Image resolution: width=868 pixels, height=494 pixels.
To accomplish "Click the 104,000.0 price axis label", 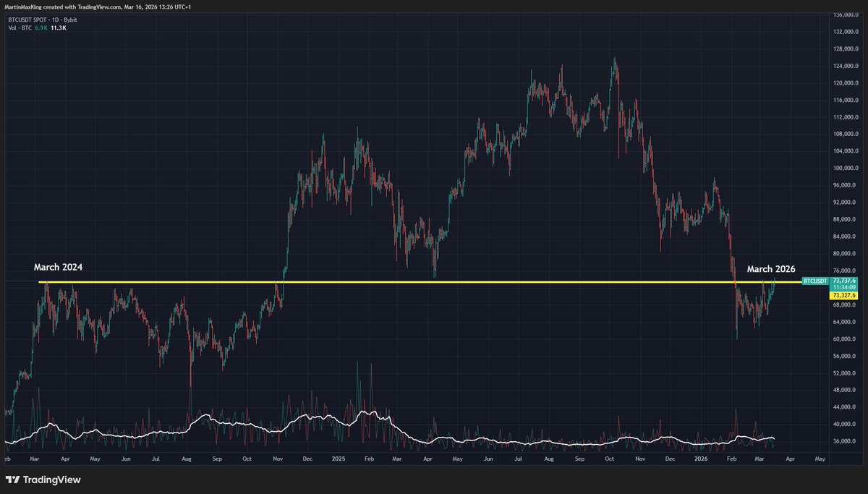I will (845, 151).
